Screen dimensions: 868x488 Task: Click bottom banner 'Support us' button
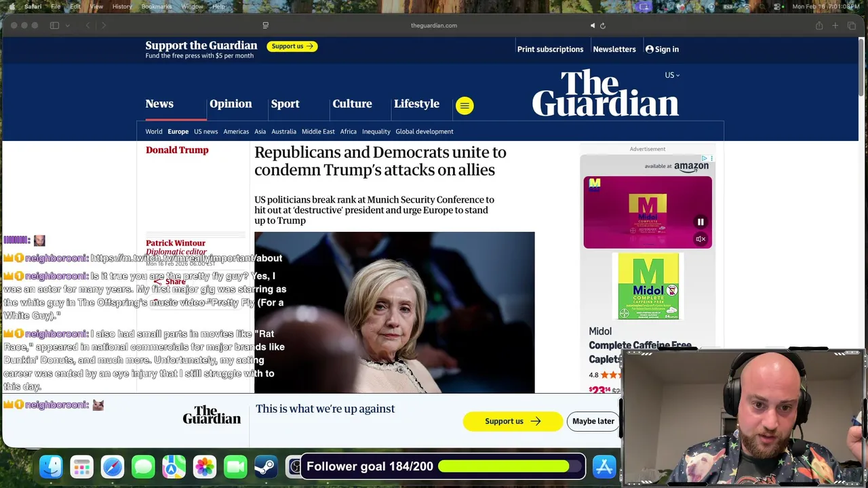513,421
